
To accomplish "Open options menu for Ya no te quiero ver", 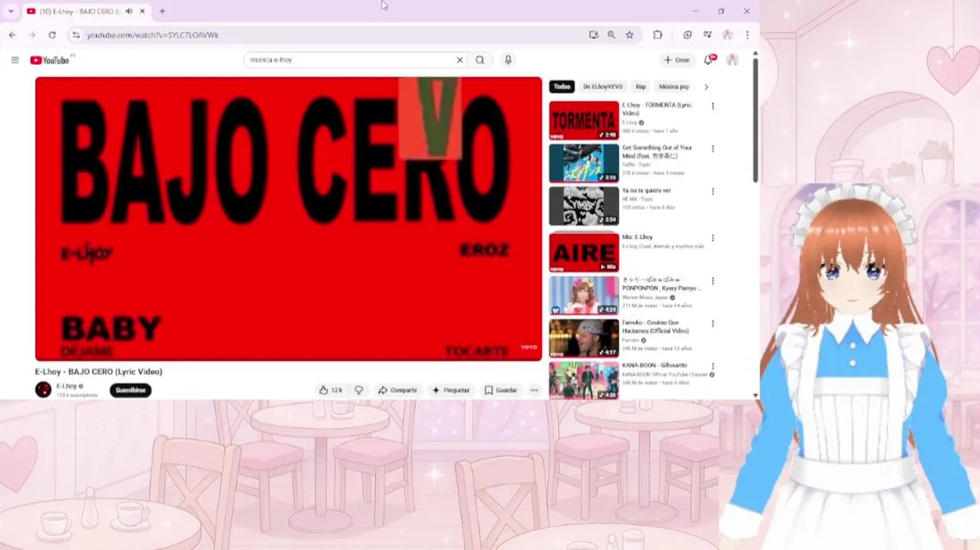I will click(713, 192).
